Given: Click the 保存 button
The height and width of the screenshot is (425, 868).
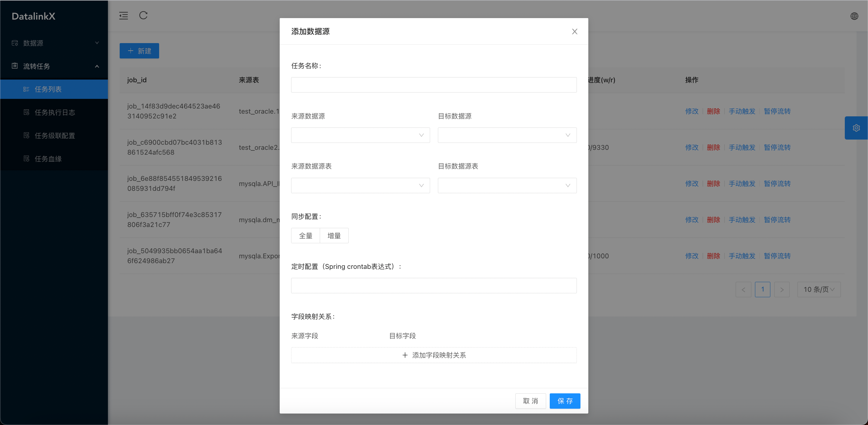Looking at the screenshot, I should pos(565,401).
